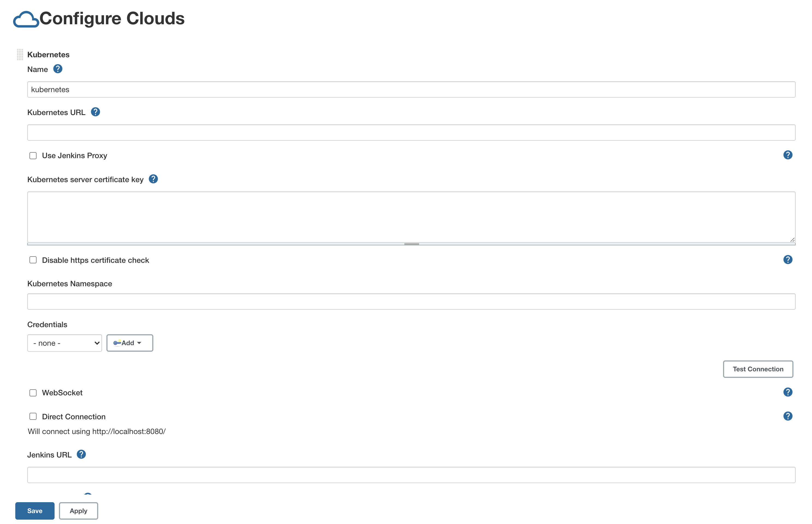Open help for Jenkins URL
Viewport: 812px width, 524px height.
pos(81,454)
